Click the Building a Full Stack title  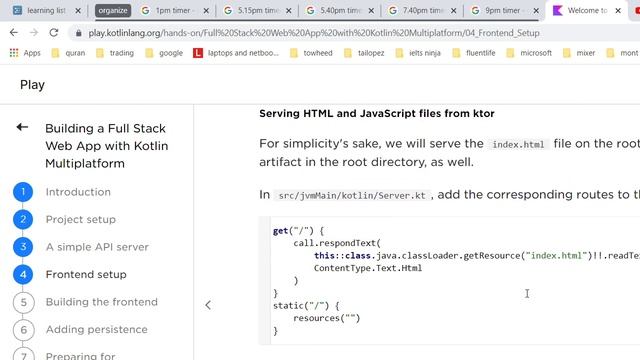pos(107,146)
